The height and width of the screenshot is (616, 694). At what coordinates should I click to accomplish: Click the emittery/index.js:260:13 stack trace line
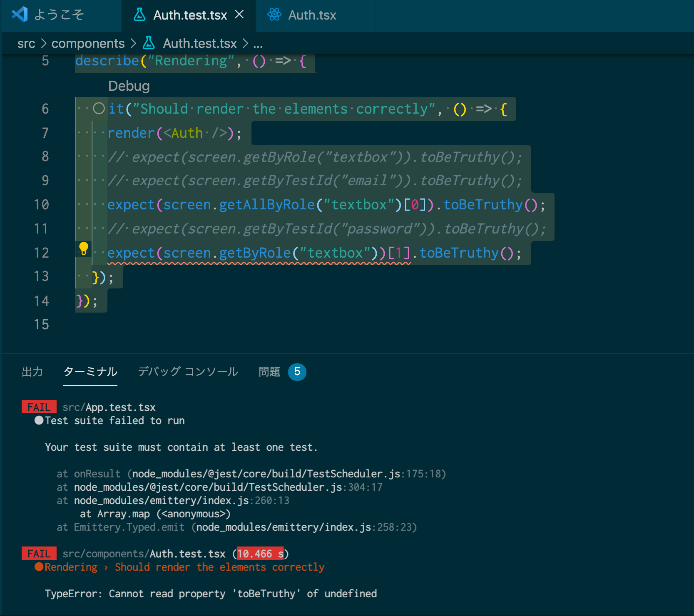(x=173, y=500)
